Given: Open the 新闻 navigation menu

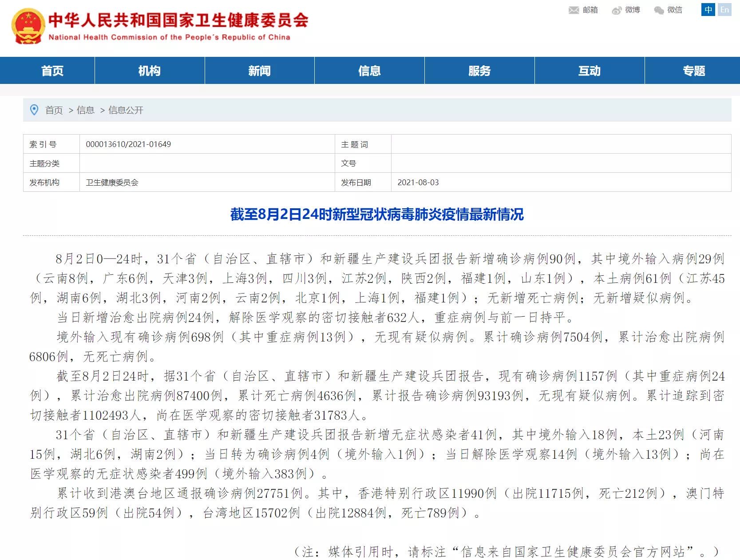Looking at the screenshot, I should point(259,71).
